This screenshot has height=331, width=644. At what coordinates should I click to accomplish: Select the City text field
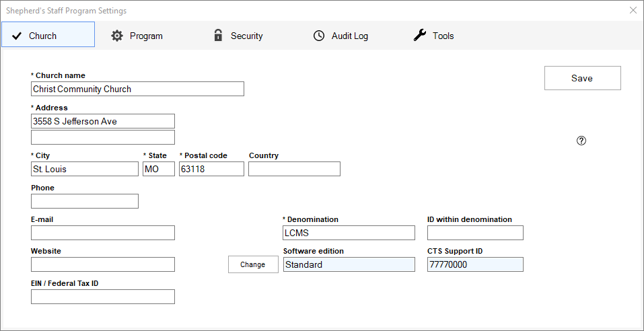pos(84,169)
